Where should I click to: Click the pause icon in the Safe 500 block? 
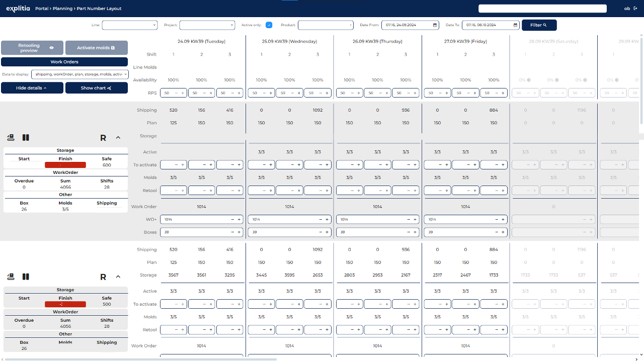pos(26,277)
